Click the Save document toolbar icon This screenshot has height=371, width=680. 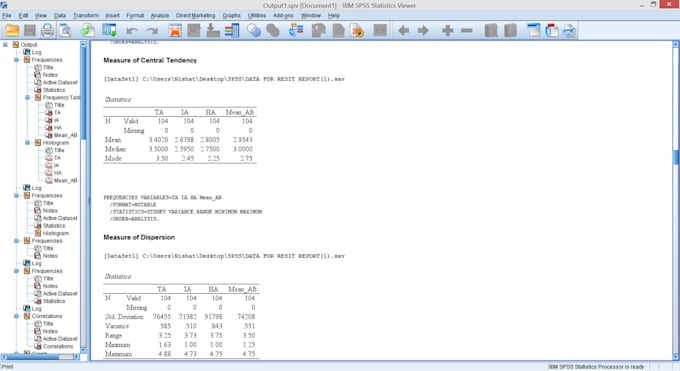tap(30, 30)
